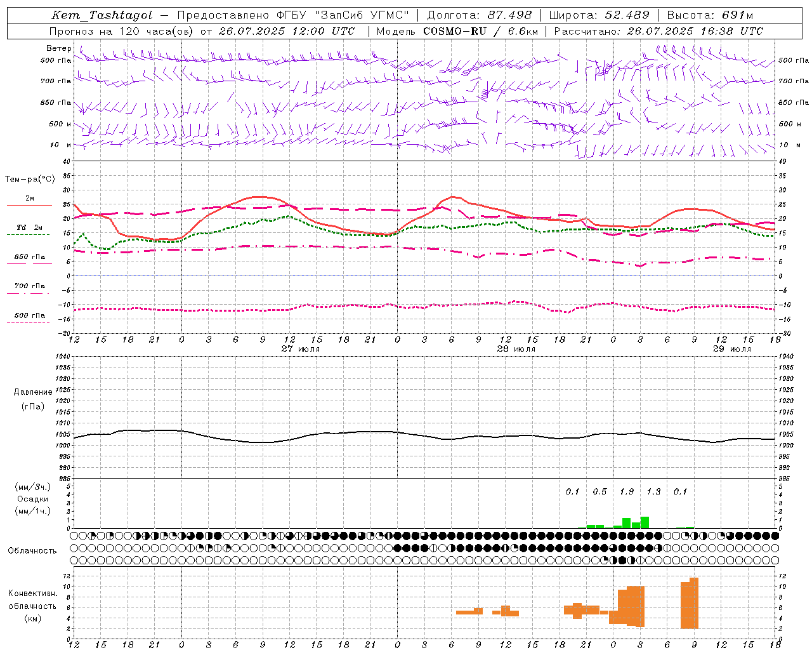Click 'Рассчитано: 26.07.2025 16:38 UTC' timestamp
812x650 pixels.
(x=658, y=31)
